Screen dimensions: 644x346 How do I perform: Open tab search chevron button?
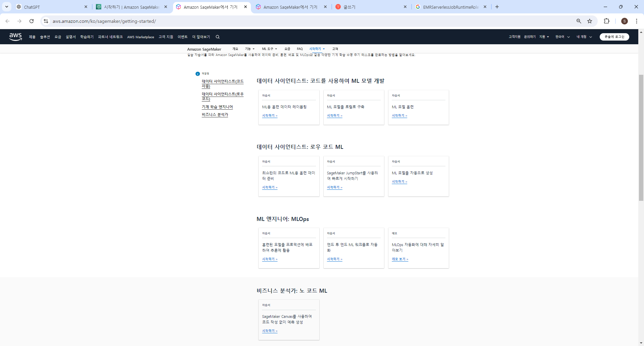(x=7, y=7)
